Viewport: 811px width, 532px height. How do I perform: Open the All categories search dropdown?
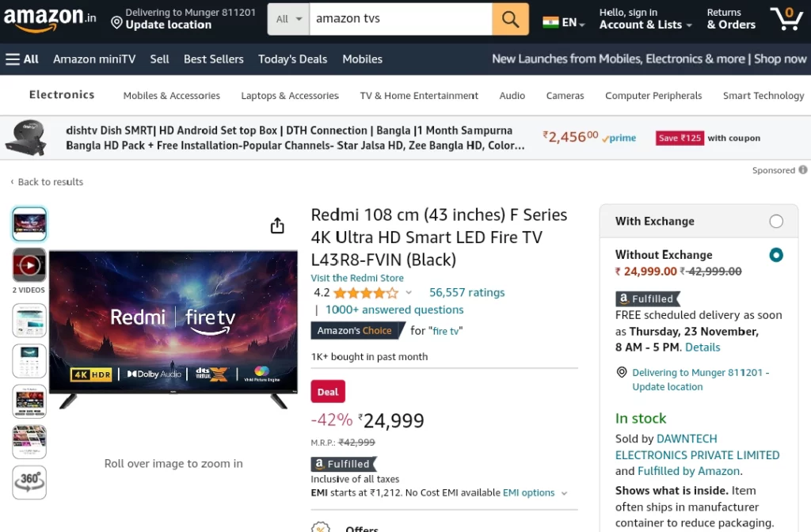click(288, 19)
